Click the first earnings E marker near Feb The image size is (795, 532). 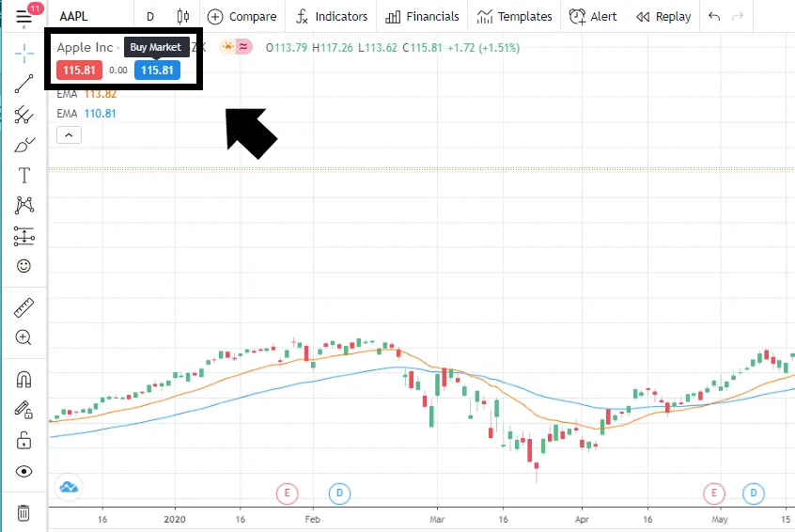point(287,493)
